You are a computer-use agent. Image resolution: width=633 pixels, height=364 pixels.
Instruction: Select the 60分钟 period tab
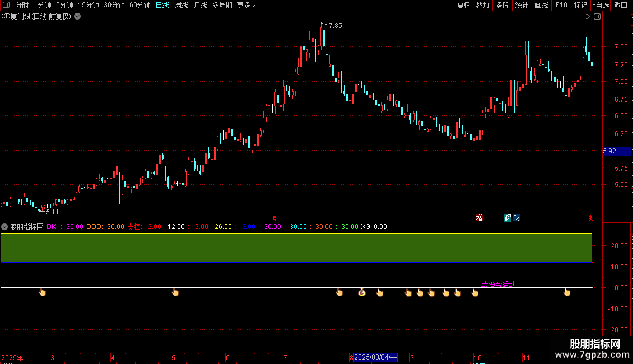(x=139, y=5)
